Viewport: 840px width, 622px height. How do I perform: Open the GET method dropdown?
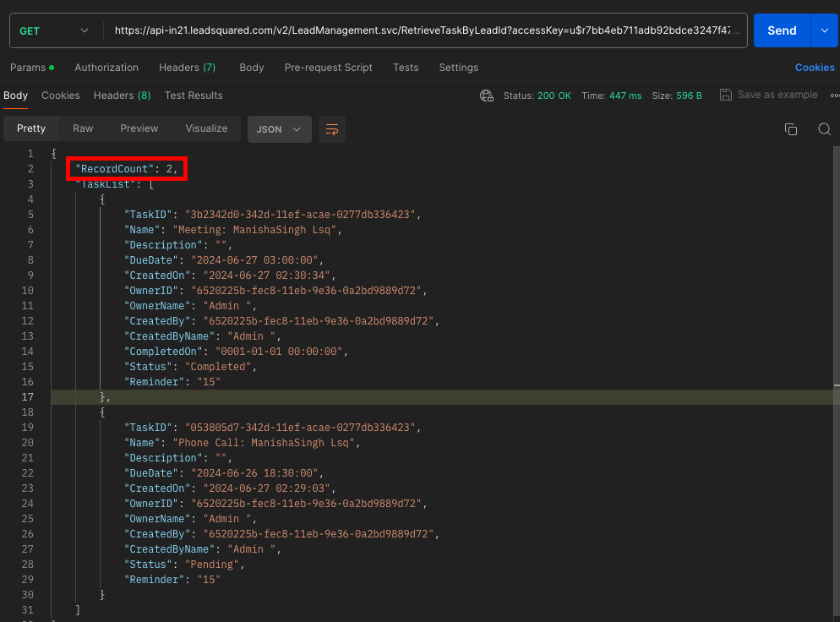pos(54,30)
